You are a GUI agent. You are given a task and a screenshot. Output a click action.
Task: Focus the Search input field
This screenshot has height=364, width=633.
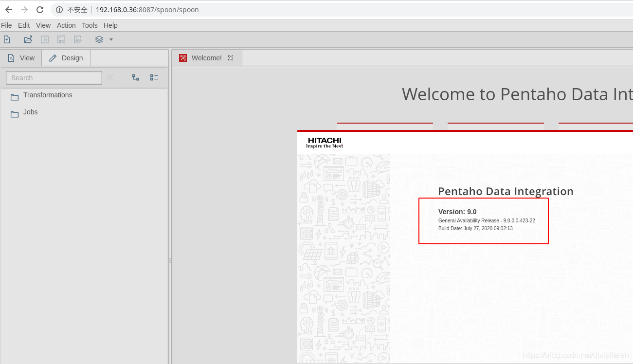54,78
